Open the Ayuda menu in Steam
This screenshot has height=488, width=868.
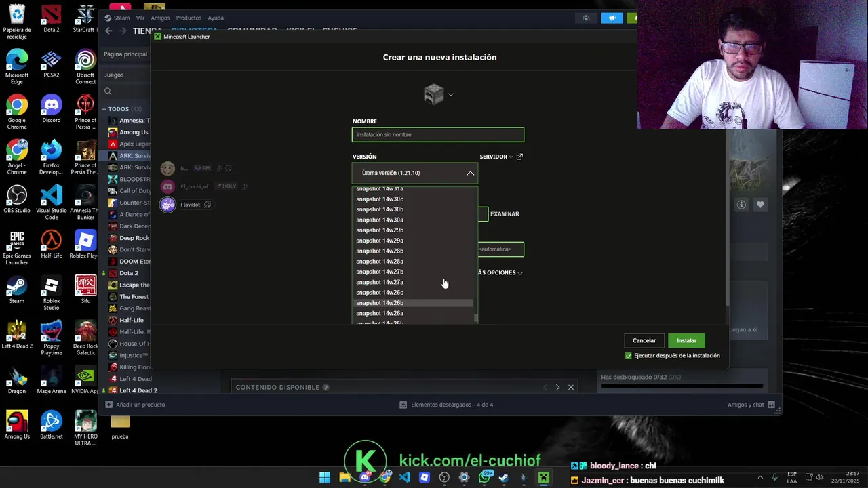point(215,18)
